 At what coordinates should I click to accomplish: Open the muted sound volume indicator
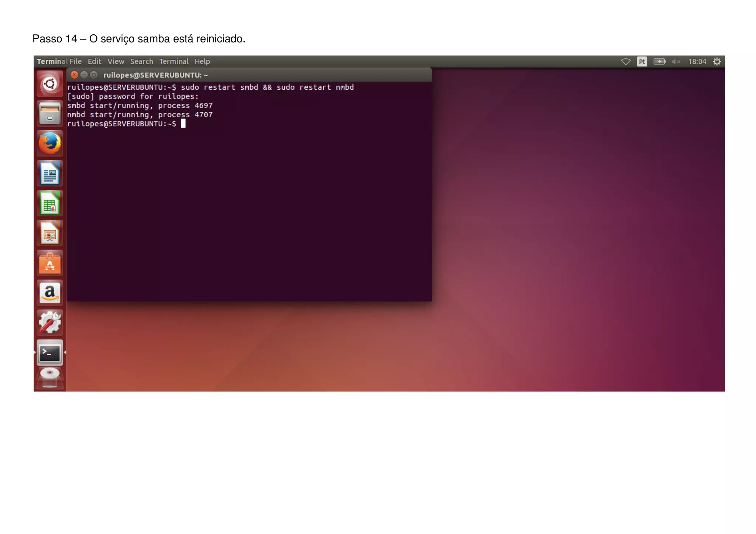[x=676, y=62]
